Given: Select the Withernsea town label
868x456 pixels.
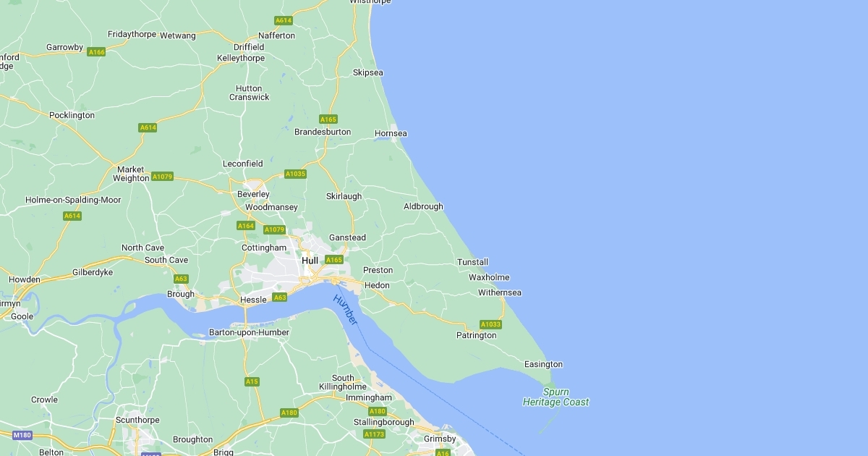Looking at the screenshot, I should pyautogui.click(x=500, y=293).
